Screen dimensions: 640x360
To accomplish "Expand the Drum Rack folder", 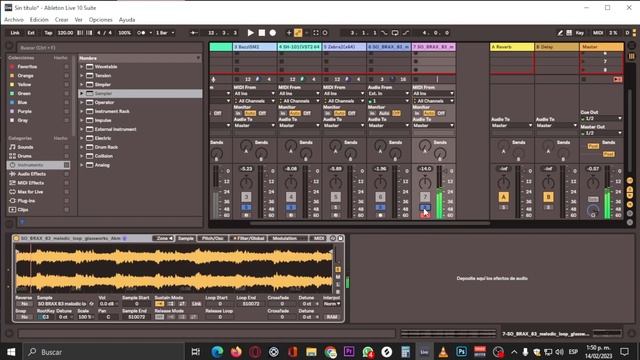I will click(82, 147).
